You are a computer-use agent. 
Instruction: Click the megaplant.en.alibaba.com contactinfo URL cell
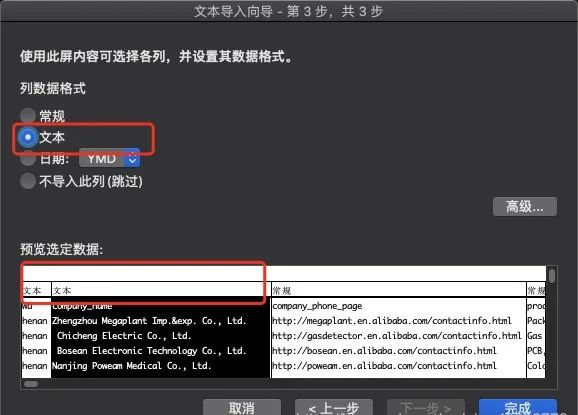pos(392,321)
